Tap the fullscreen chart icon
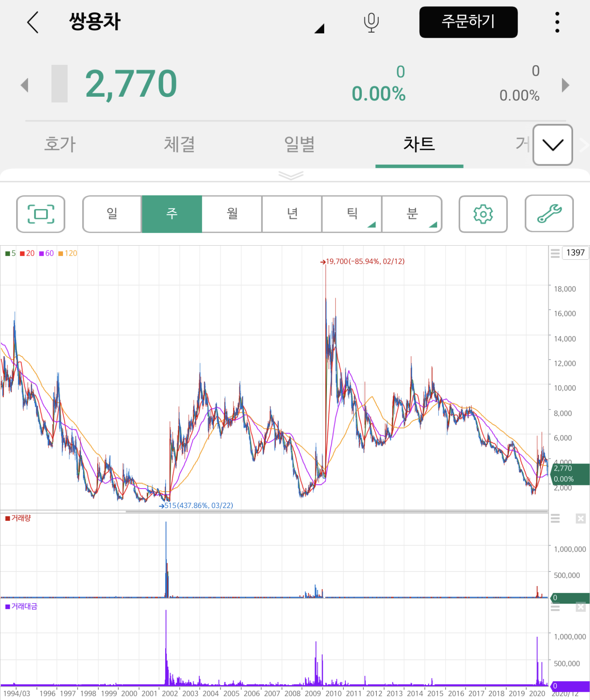 coord(41,214)
